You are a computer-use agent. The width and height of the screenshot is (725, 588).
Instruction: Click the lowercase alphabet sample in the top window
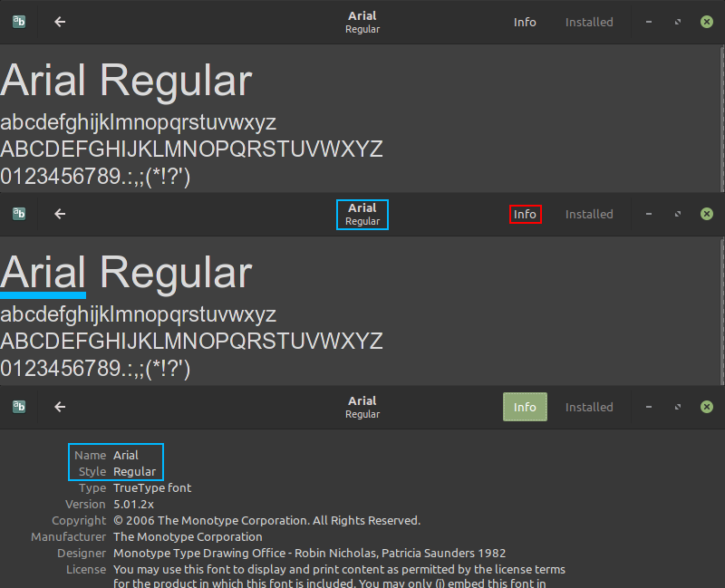(139, 123)
